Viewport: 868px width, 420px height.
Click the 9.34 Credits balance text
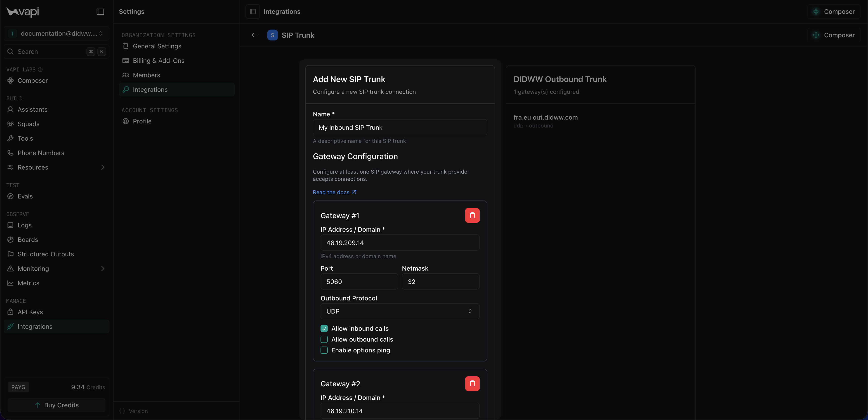[88, 387]
